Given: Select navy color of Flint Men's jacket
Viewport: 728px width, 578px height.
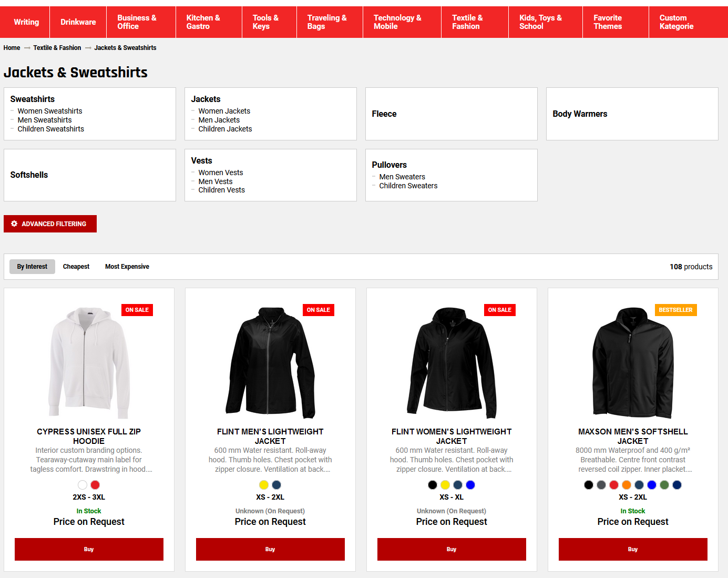Looking at the screenshot, I should click(x=276, y=485).
